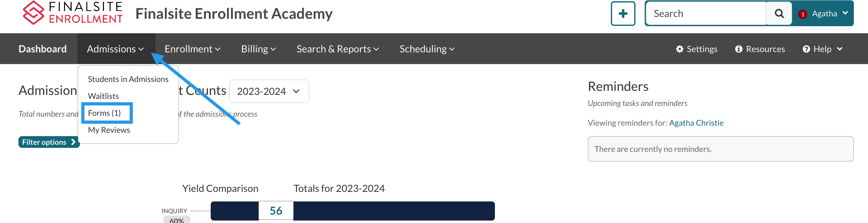Select Students in Admissions
The width and height of the screenshot is (868, 223).
point(128,79)
